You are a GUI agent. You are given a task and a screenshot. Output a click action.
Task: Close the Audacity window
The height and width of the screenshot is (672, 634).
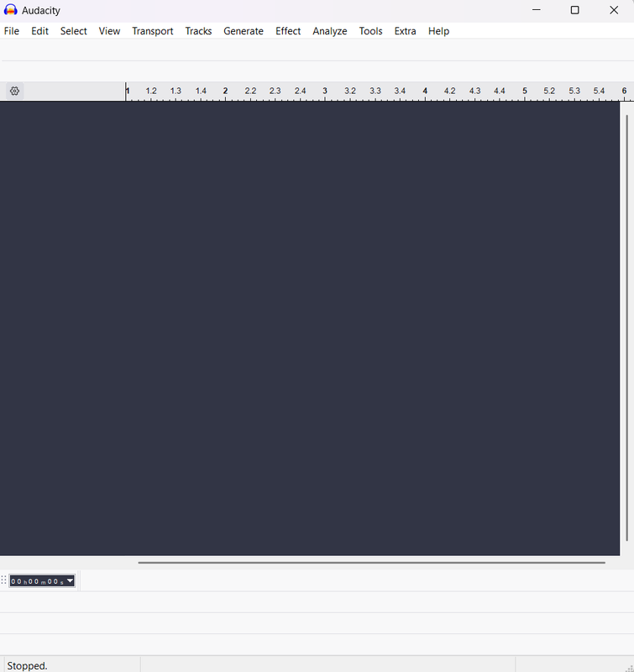(x=614, y=10)
